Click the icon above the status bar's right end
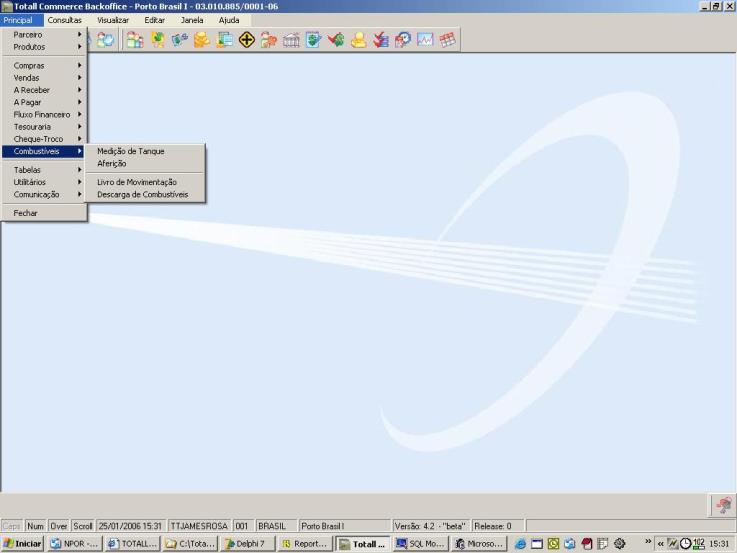The height and width of the screenshot is (553, 737). (723, 506)
